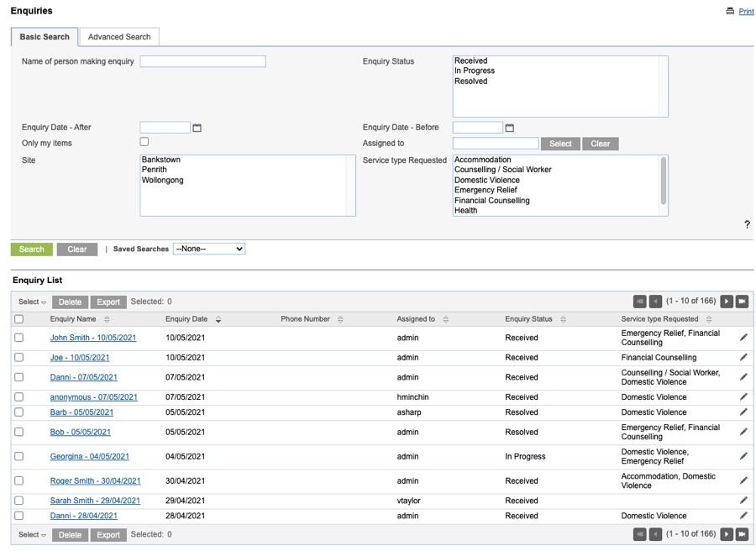
Task: Expand the bottom Select dropdown below table
Action: click(32, 534)
